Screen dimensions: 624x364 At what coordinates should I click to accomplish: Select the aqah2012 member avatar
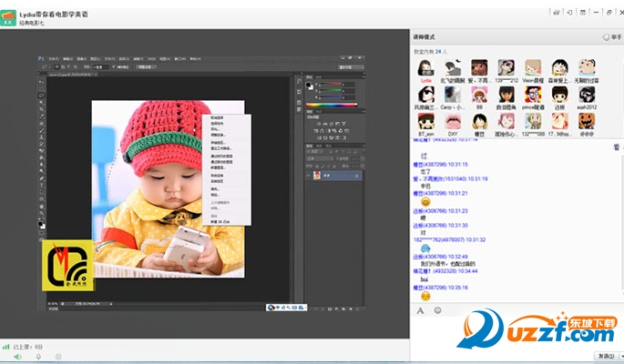tap(587, 95)
